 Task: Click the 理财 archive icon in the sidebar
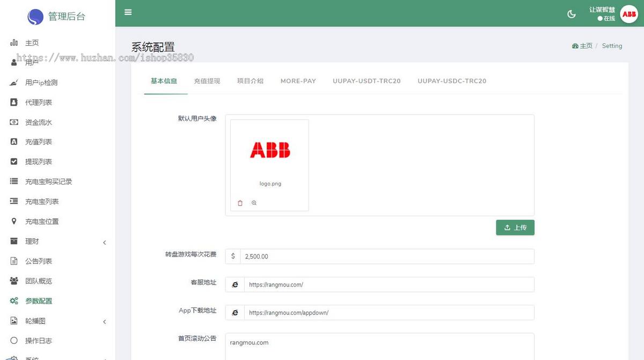[x=14, y=241]
